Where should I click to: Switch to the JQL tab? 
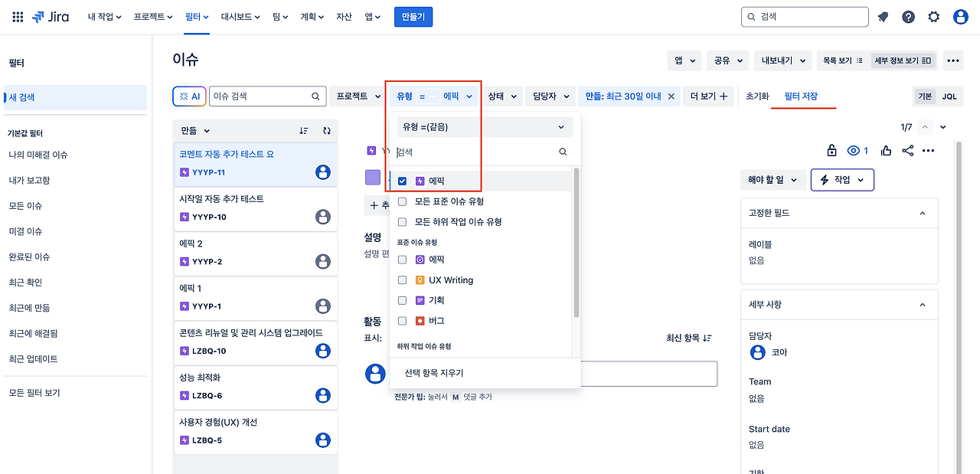coord(949,96)
